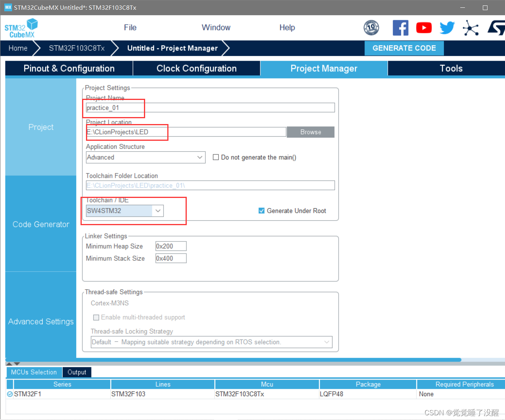Open the 10-year anniversary badge icon
The image size is (505, 420).
[371, 28]
